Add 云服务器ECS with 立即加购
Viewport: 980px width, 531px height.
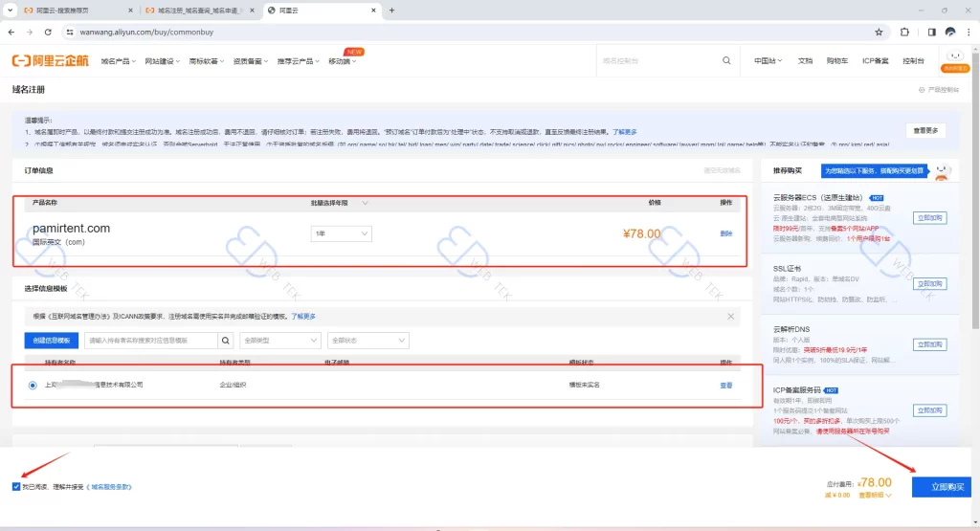point(929,218)
